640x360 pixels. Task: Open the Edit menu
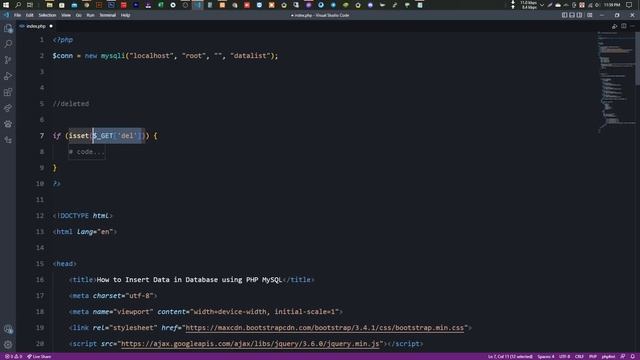click(x=30, y=15)
